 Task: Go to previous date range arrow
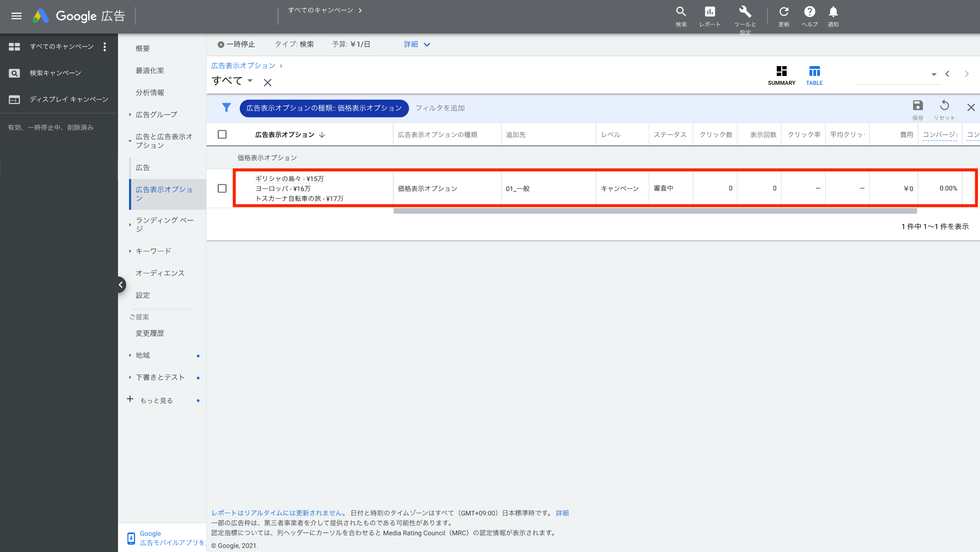click(x=947, y=74)
